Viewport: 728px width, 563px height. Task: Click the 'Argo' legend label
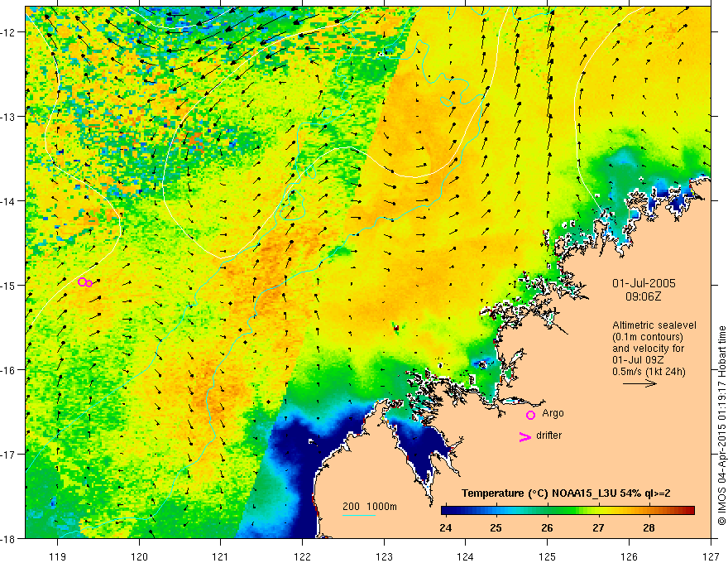(x=553, y=413)
